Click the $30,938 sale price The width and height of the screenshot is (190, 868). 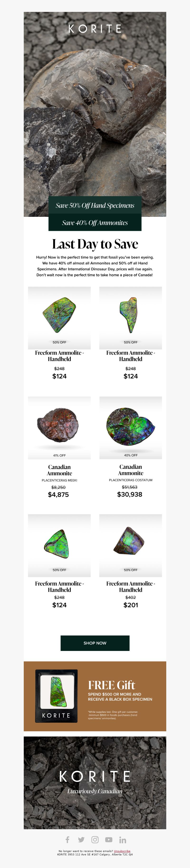coord(130,494)
